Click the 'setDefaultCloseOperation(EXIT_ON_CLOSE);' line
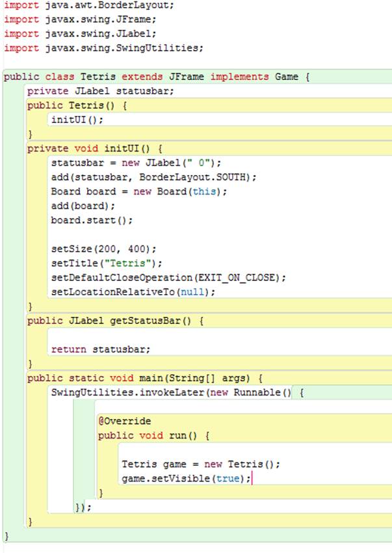The image size is (392, 553). point(168,278)
